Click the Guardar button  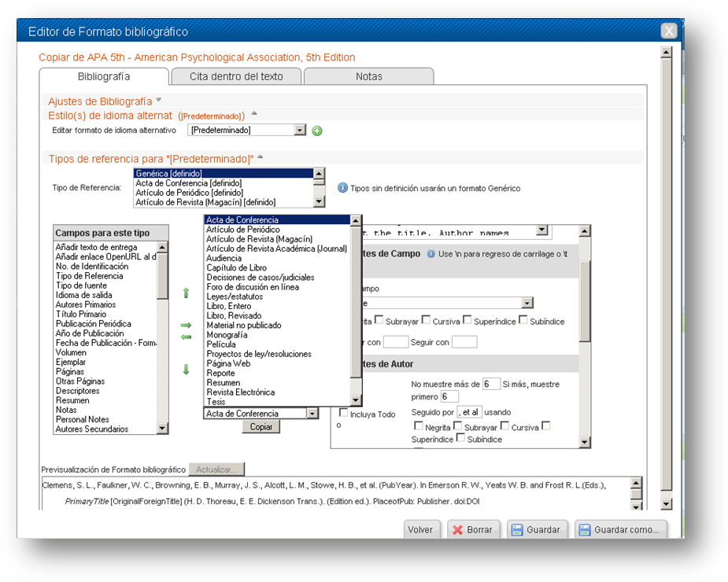click(x=537, y=529)
